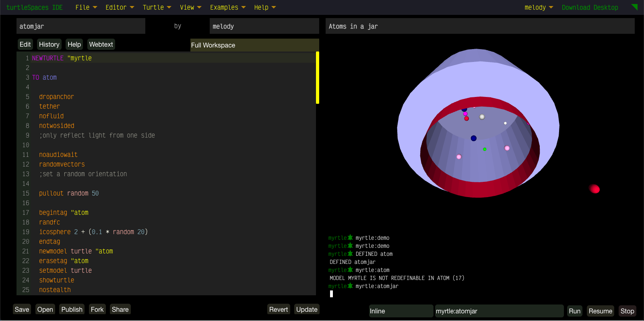Viewport: 644px width, 321px height.
Task: Open the File menu
Action: [x=86, y=7]
